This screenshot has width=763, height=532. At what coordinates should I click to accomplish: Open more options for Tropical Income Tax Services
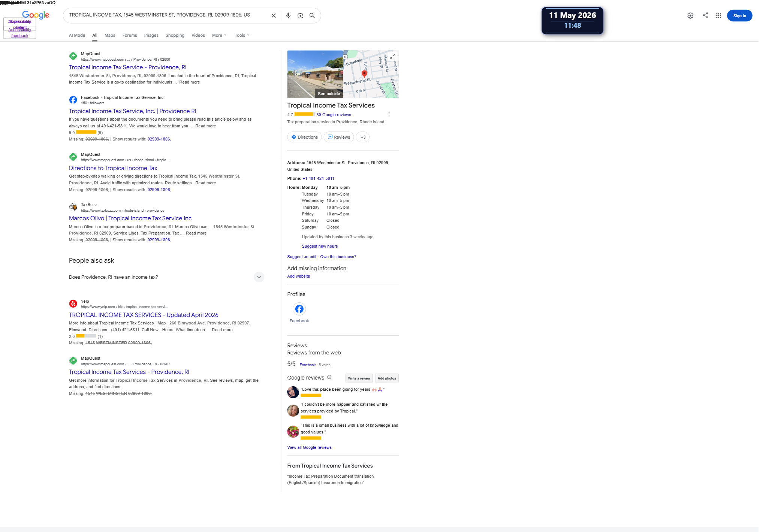tap(389, 114)
